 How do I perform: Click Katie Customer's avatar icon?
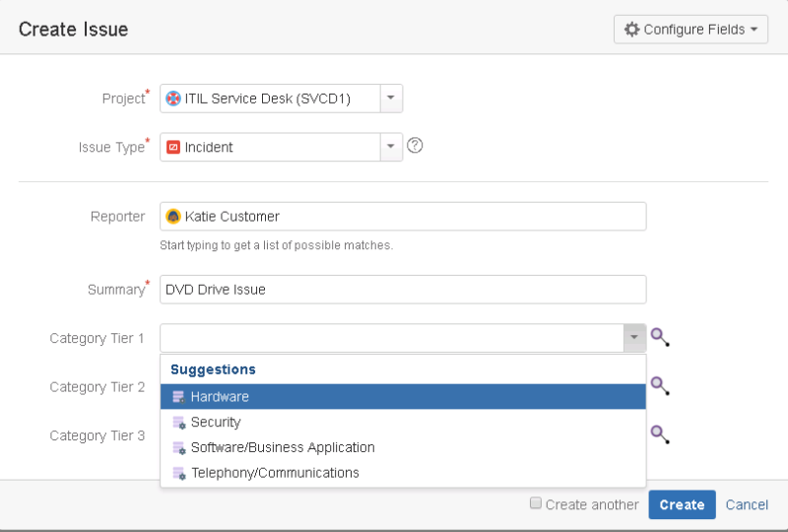[x=173, y=217]
